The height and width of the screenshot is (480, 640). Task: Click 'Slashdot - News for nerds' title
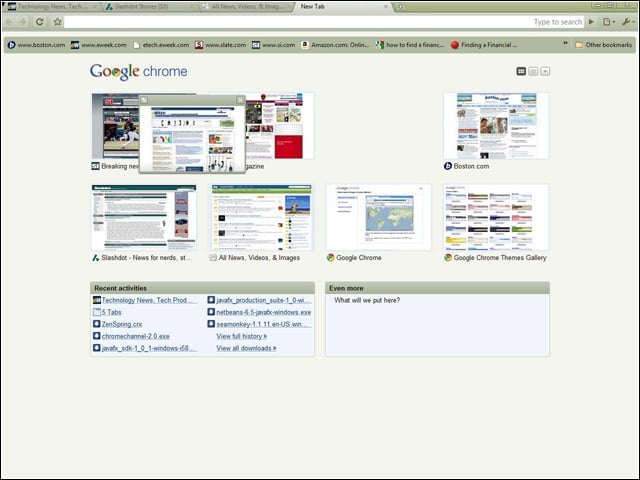click(146, 258)
